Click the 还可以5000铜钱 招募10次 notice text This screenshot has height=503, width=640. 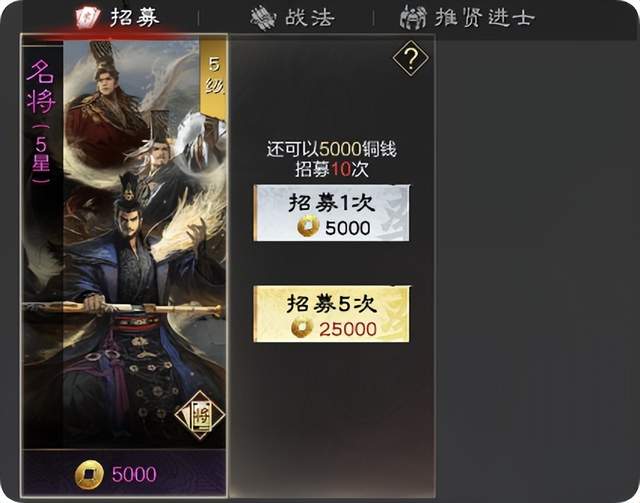coord(331,159)
